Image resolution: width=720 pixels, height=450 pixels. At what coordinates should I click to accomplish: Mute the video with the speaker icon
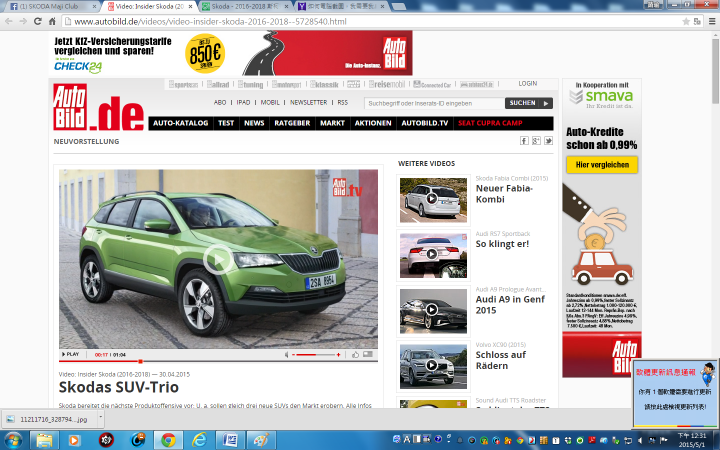[x=287, y=354]
